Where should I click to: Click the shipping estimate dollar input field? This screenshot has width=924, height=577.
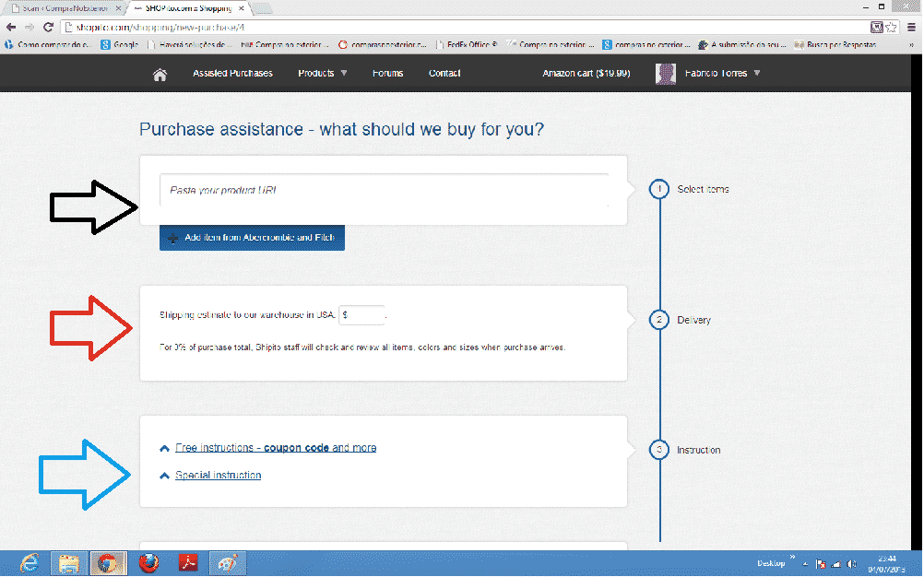pos(361,315)
